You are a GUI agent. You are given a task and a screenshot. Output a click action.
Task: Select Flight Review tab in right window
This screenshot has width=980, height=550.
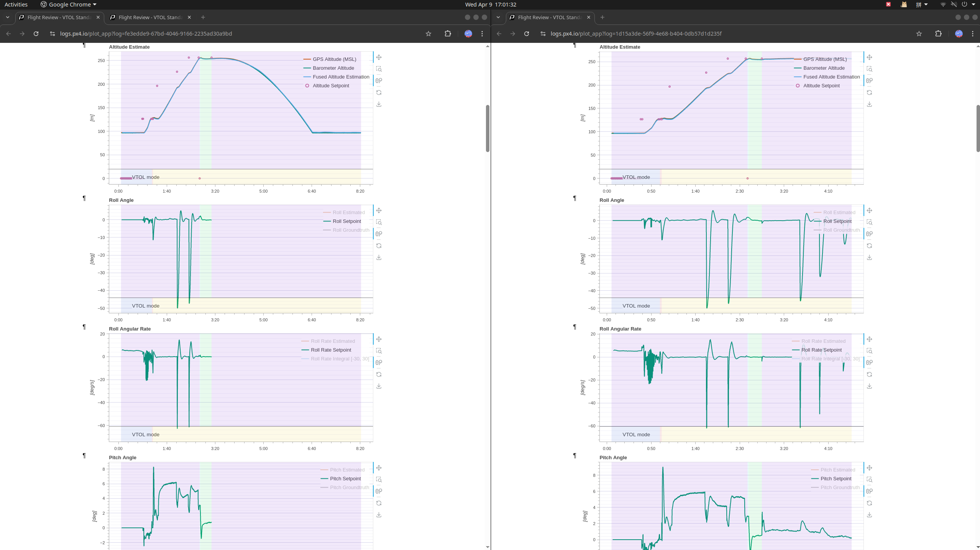click(x=550, y=17)
